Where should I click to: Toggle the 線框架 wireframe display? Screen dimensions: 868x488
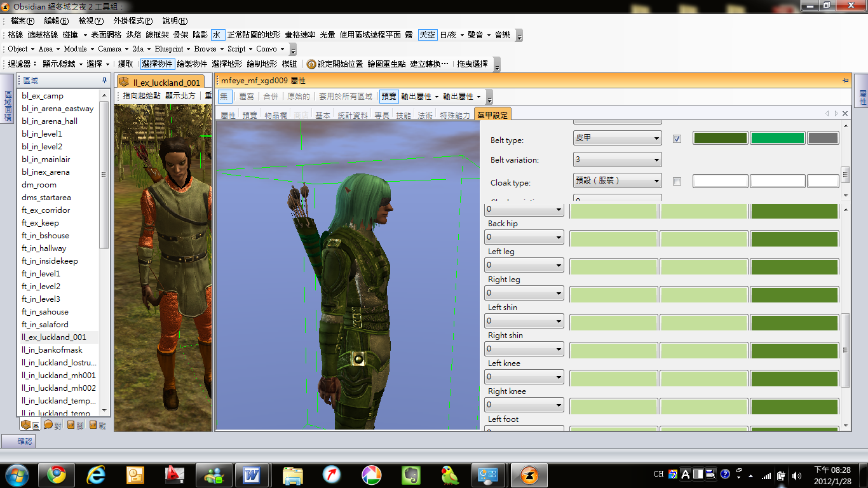(x=158, y=35)
